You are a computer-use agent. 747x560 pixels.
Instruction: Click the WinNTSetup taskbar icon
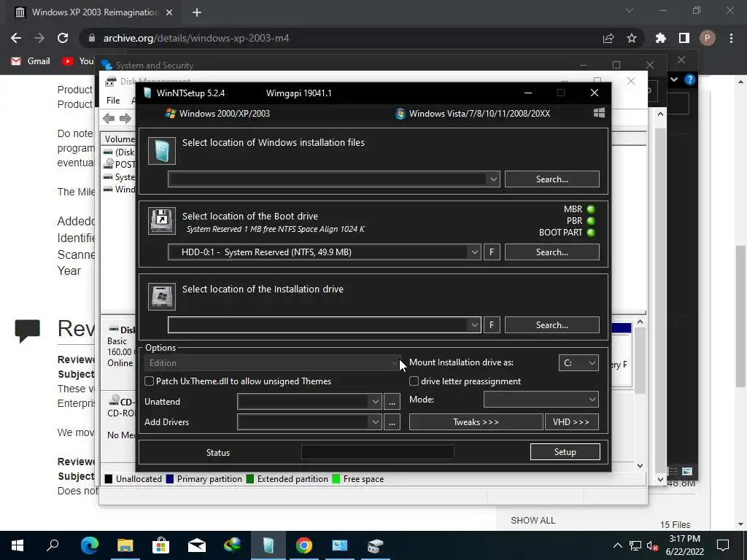268,545
